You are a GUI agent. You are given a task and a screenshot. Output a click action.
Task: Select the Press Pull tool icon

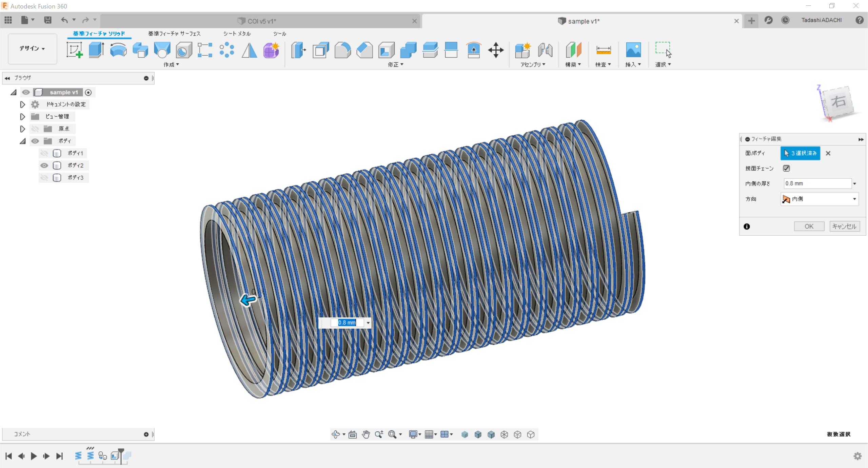coord(299,50)
